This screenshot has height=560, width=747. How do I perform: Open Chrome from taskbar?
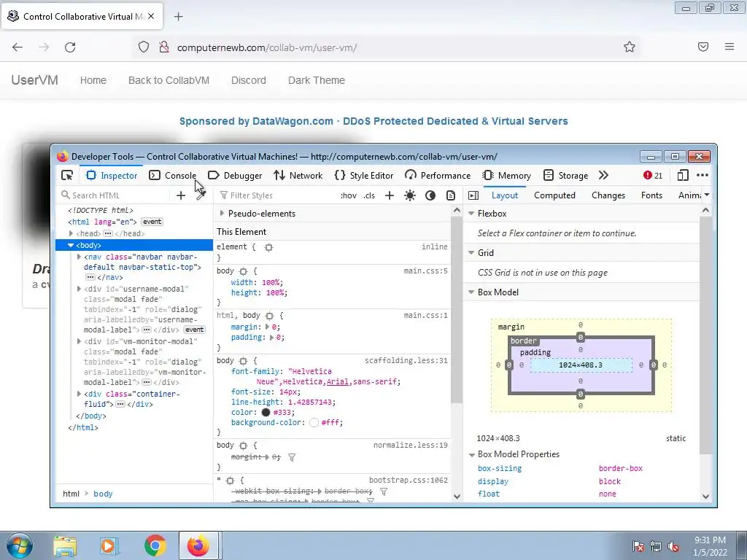(155, 545)
